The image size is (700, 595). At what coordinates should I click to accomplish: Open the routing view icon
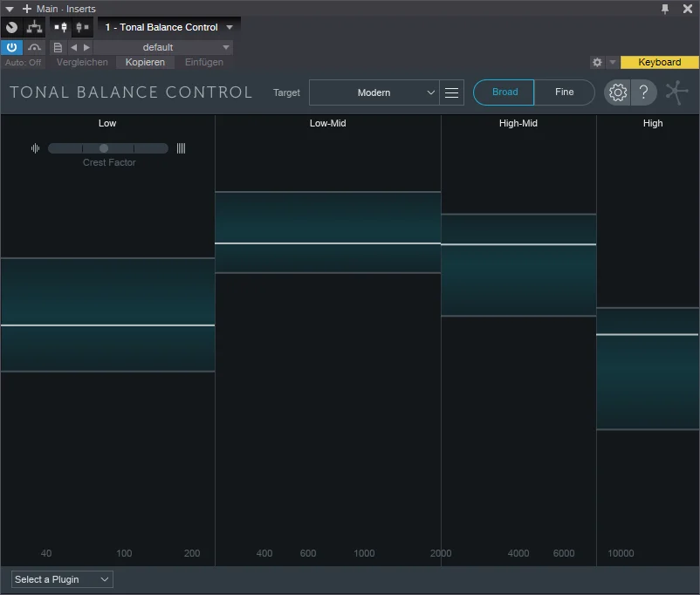pyautogui.click(x=34, y=28)
